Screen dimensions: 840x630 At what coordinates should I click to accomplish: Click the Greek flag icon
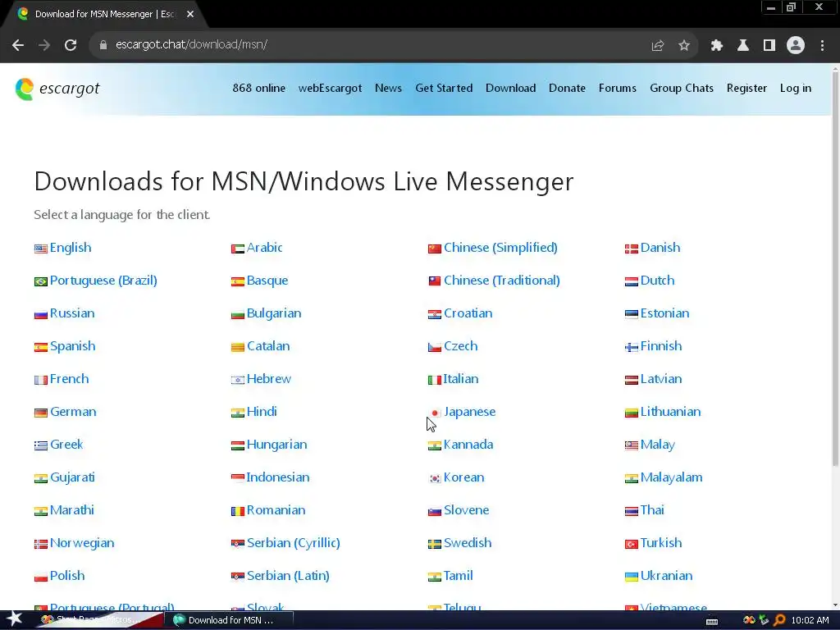point(41,445)
